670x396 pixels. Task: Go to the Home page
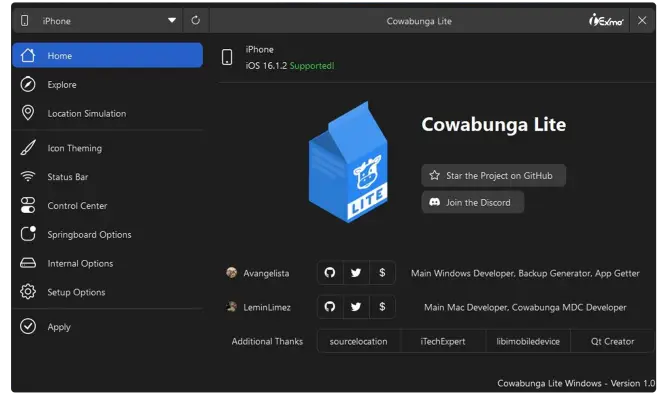point(107,55)
